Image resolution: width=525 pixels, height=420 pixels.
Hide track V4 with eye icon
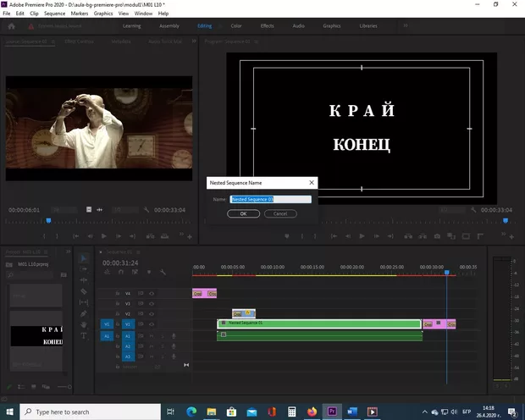[152, 293]
